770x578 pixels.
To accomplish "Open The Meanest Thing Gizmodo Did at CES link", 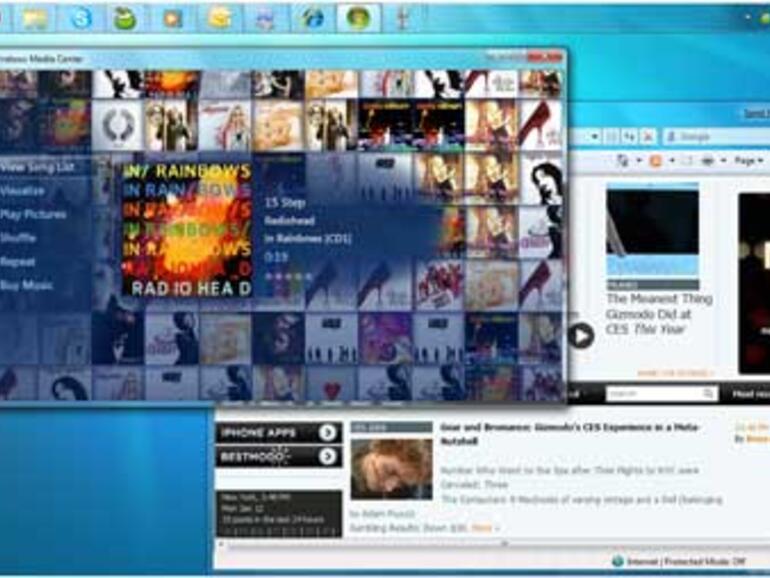I will (659, 314).
